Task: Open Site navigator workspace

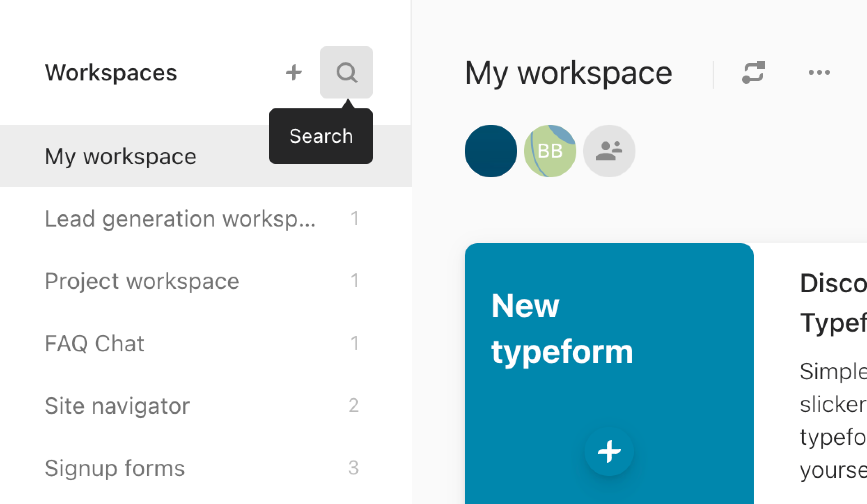Action: 206,405
